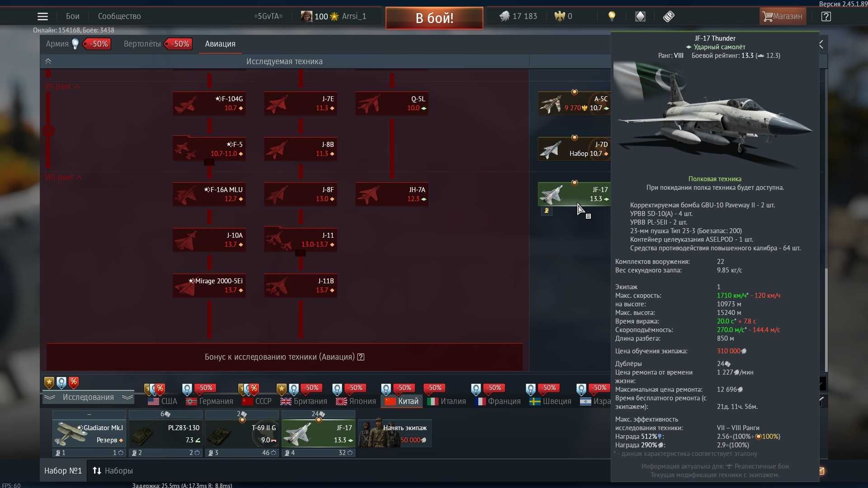Viewport: 868px width, 488px height.
Task: Select the J-8F aircraft
Action: coord(301,194)
